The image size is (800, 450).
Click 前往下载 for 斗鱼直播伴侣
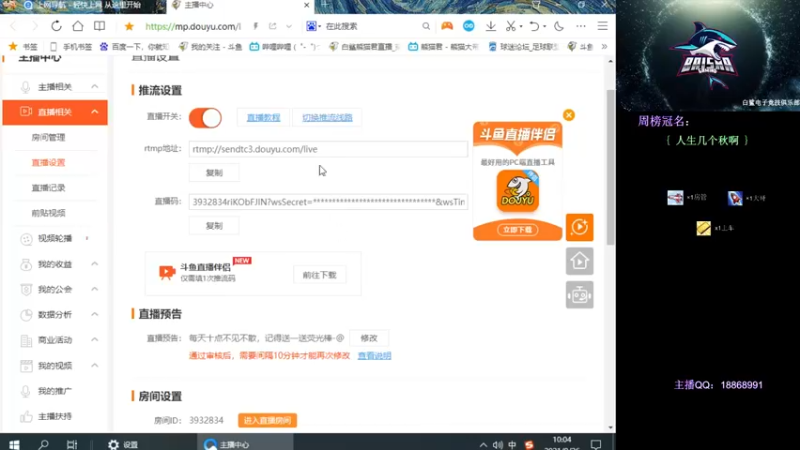pyautogui.click(x=319, y=275)
